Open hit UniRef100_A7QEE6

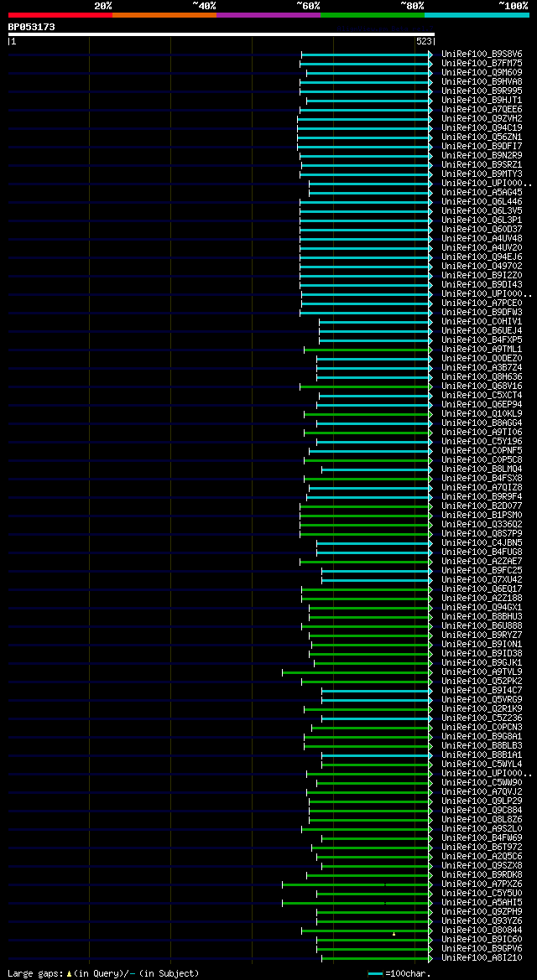482,109
